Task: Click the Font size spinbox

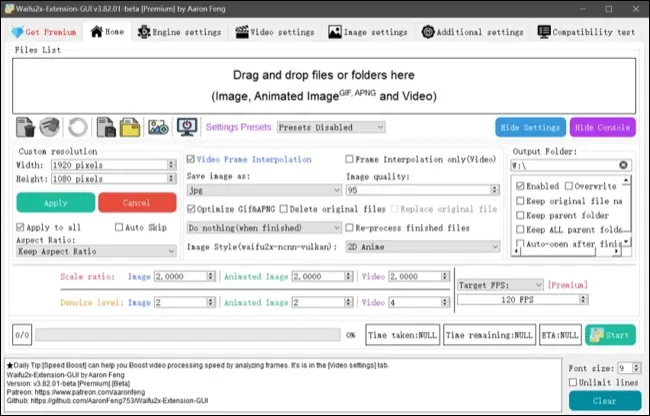Action: point(629,368)
